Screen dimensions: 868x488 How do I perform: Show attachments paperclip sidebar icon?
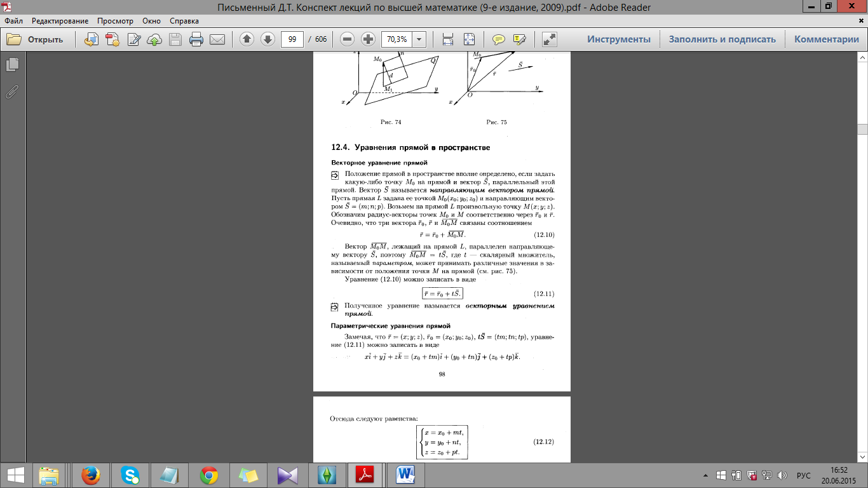point(12,91)
